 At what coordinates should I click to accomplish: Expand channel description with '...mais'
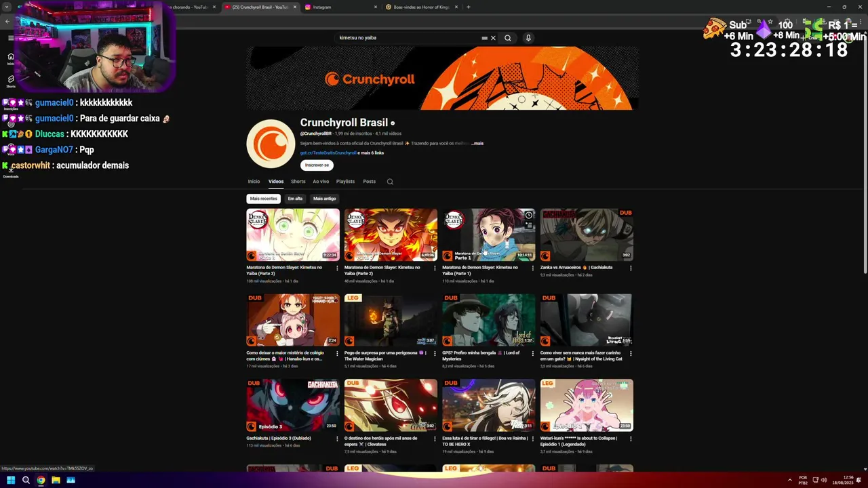pyautogui.click(x=478, y=144)
